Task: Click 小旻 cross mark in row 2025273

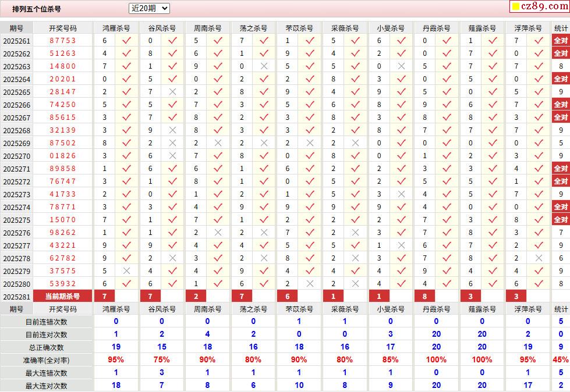Action: click(x=401, y=194)
